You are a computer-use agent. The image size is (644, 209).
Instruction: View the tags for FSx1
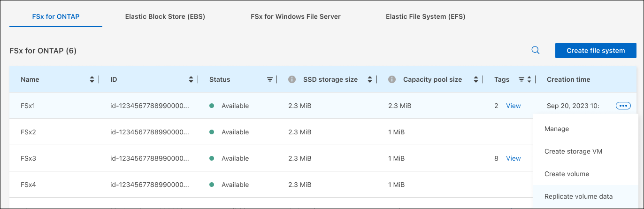click(x=513, y=106)
